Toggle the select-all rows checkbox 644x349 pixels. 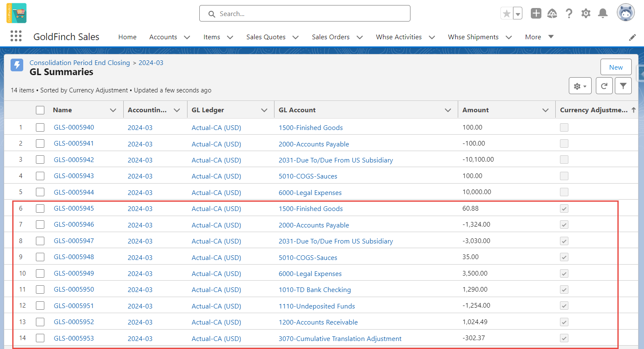coord(40,110)
